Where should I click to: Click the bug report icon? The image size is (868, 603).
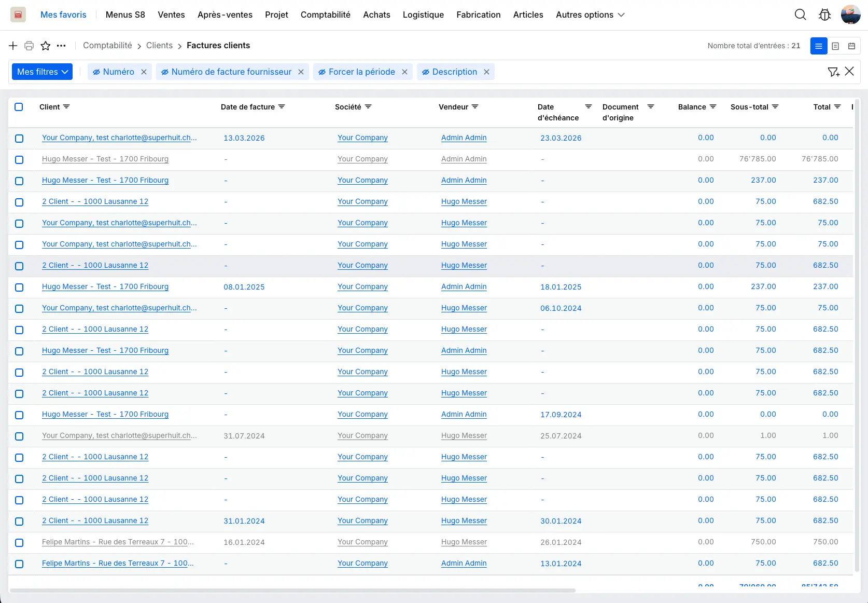[x=824, y=15]
